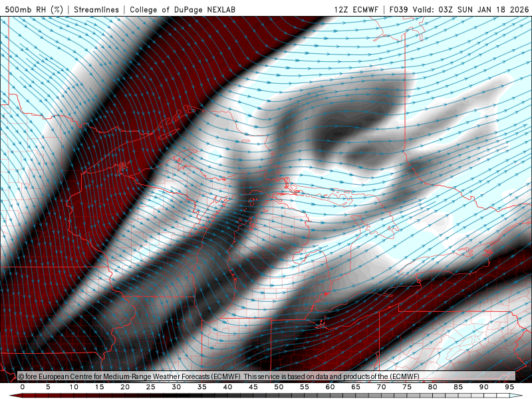Click the ECMWF copyright notice banner
This screenshot has width=532, height=399.
(266, 376)
